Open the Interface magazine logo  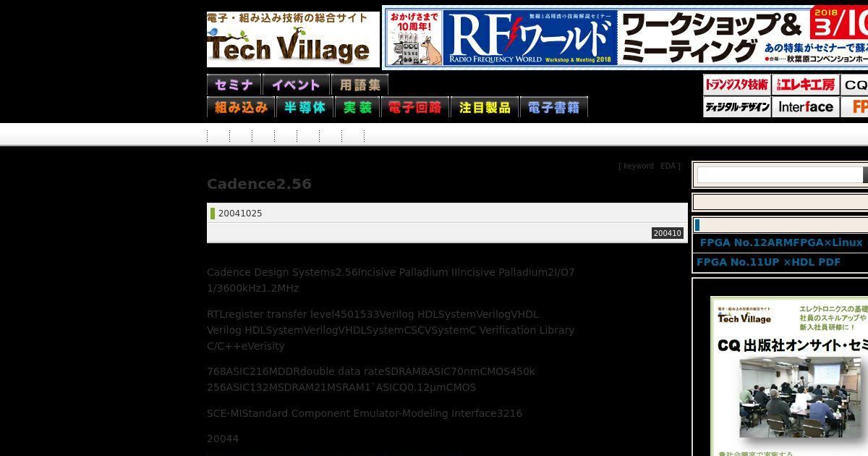click(x=806, y=107)
